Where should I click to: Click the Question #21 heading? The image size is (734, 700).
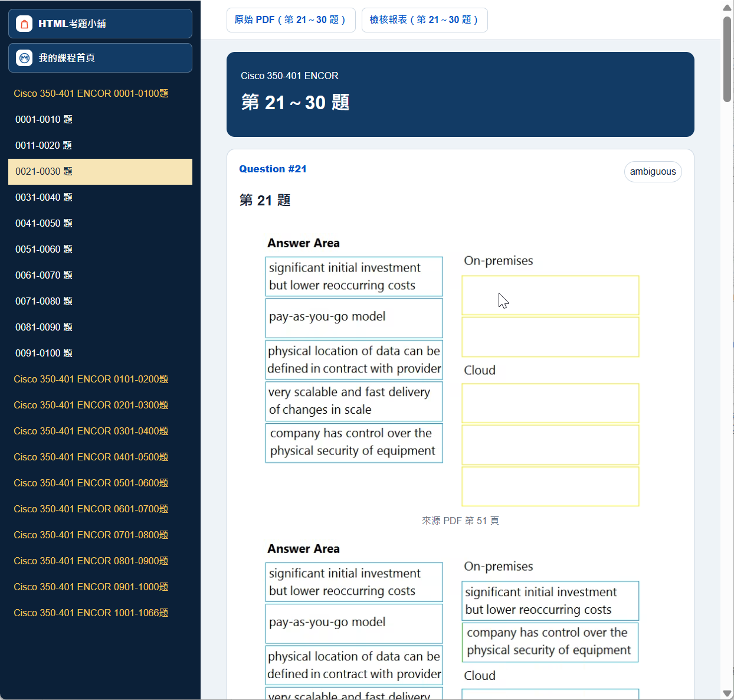[273, 169]
